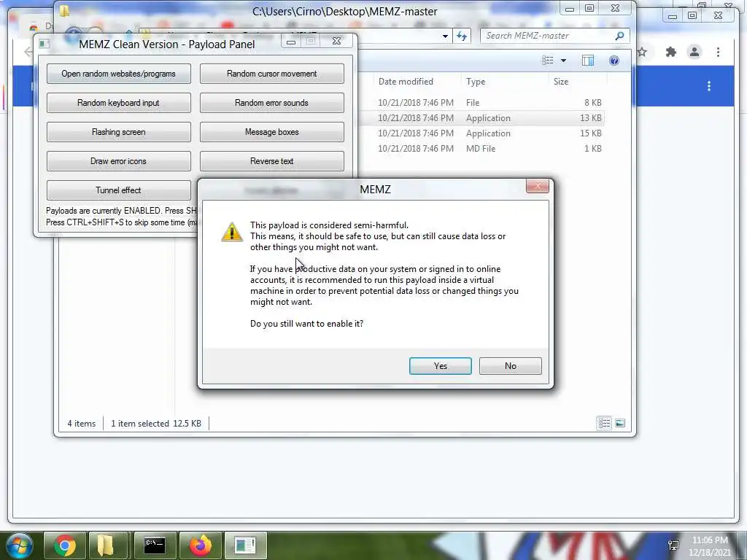The height and width of the screenshot is (560, 747).
Task: Open the Explorer address history dropdown
Action: [x=445, y=36]
